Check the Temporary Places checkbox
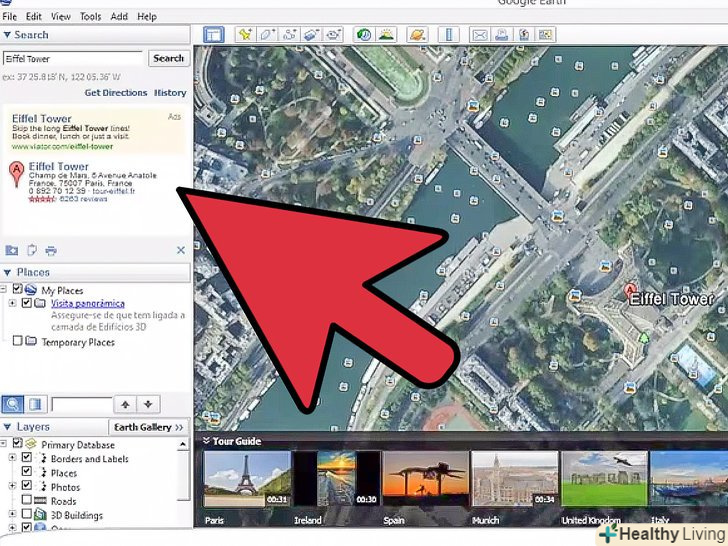This screenshot has height=546, width=728. (x=17, y=342)
